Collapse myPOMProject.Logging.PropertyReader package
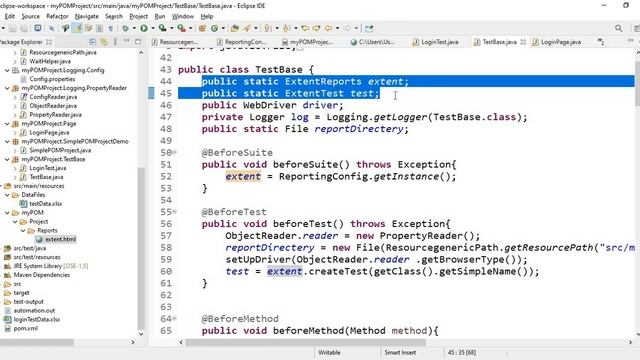Screen dimensions: 640x360 pyautogui.click(x=7, y=88)
